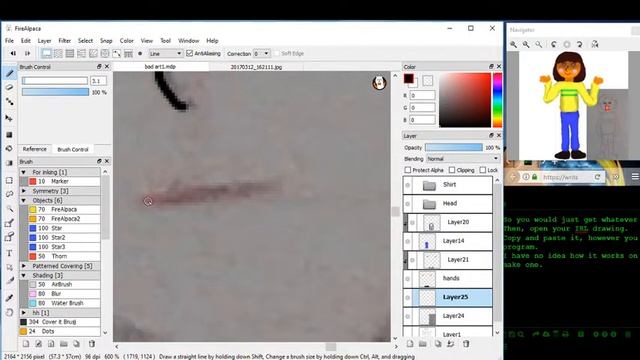
Task: Toggle the AntiAliasing checkbox
Action: coord(189,53)
